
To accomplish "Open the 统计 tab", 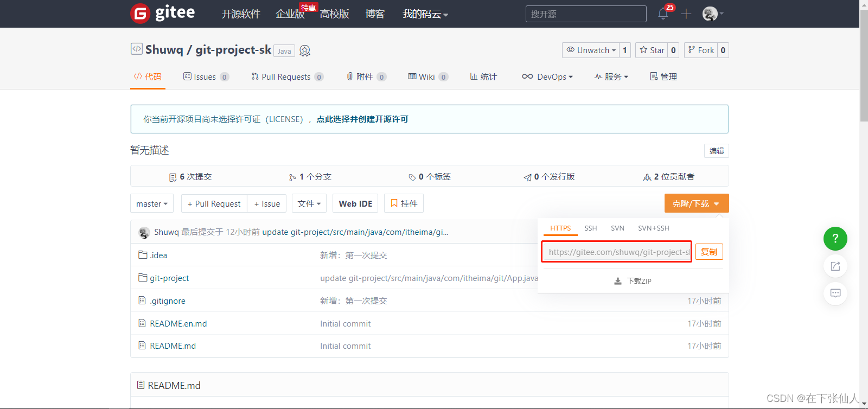I will (483, 76).
